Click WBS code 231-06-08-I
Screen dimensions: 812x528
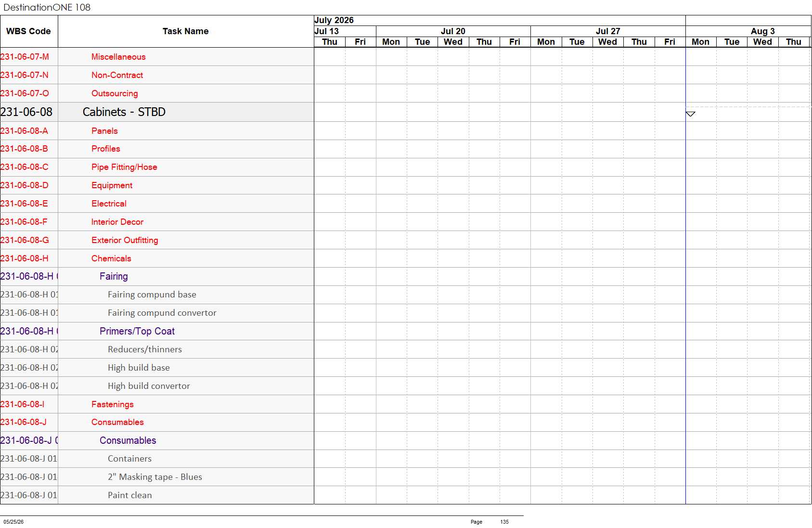(22, 404)
